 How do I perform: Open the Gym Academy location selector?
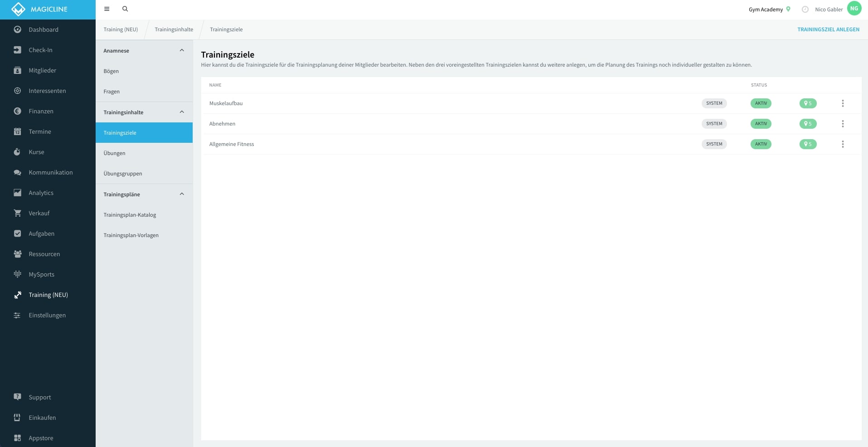coord(769,10)
